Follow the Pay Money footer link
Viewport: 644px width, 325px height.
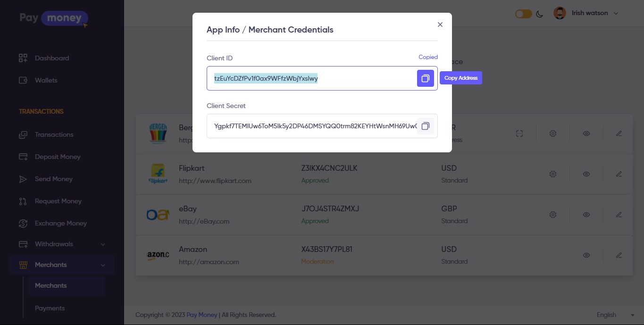click(202, 315)
